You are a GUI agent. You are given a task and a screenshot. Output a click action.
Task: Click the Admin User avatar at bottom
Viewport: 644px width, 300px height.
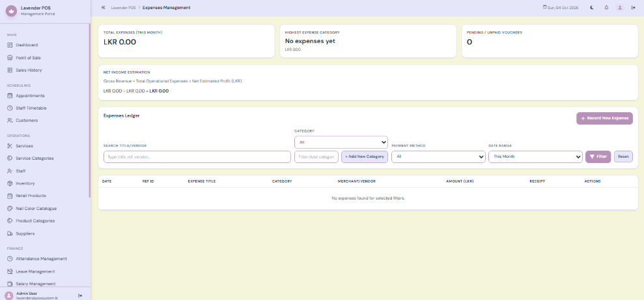tap(8, 295)
